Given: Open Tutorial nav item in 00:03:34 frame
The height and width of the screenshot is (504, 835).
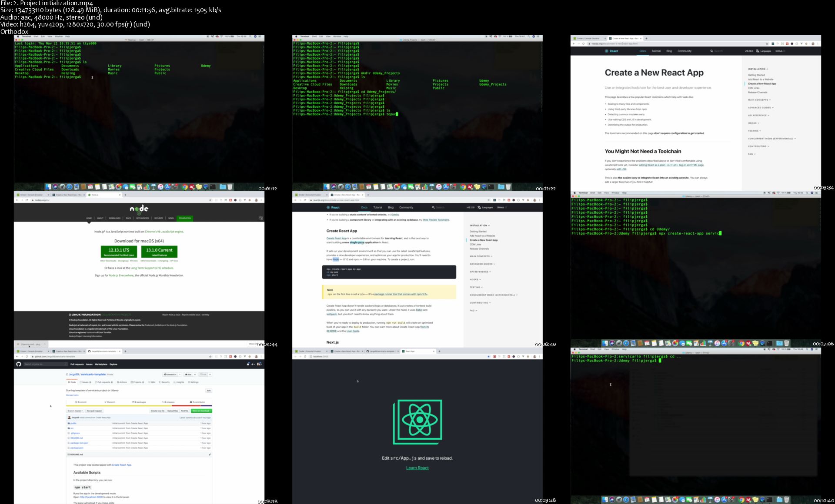Looking at the screenshot, I should tap(656, 51).
